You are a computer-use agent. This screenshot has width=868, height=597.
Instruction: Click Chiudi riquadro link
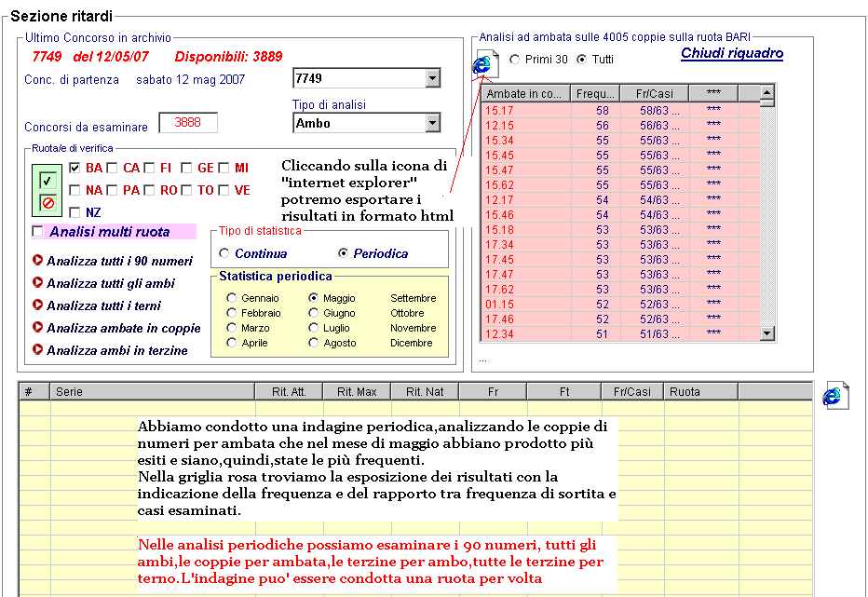point(732,53)
